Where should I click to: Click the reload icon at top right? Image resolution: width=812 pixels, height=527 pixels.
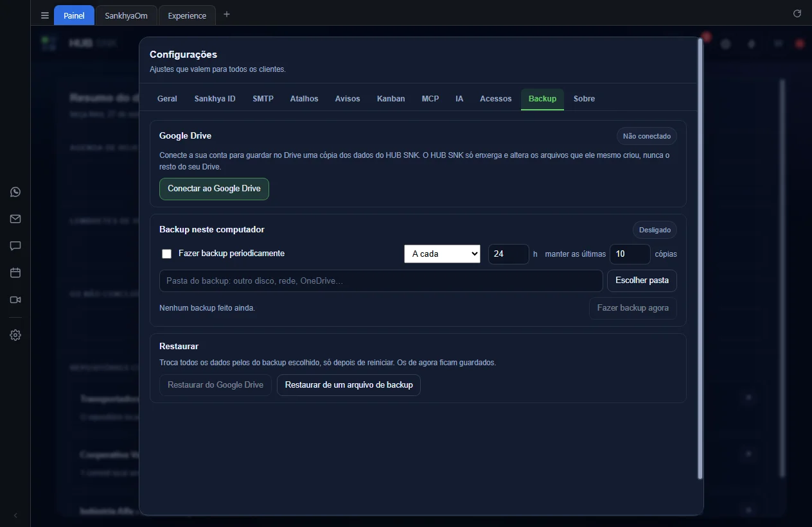coord(797,13)
